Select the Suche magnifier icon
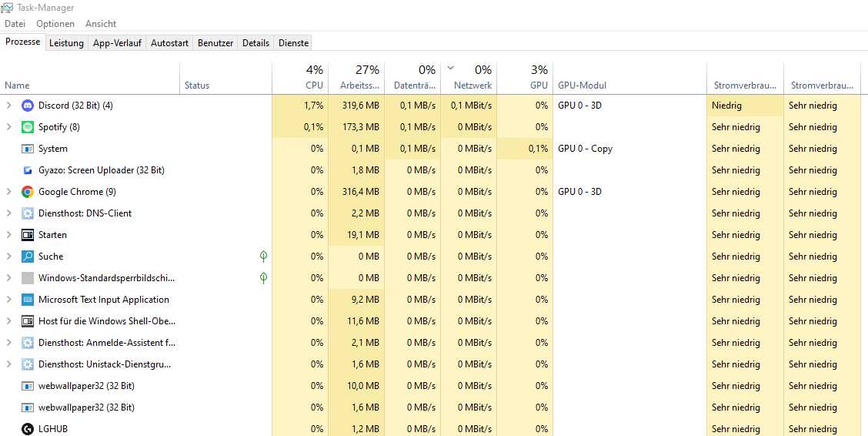The width and height of the screenshot is (868, 436). (x=27, y=257)
